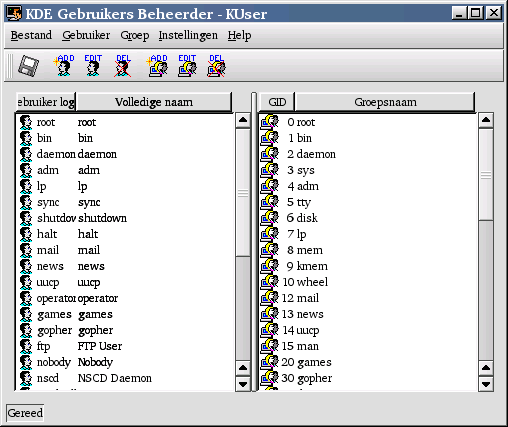Select the 'Nobody' user row
508x427 pixels.
coord(124,362)
